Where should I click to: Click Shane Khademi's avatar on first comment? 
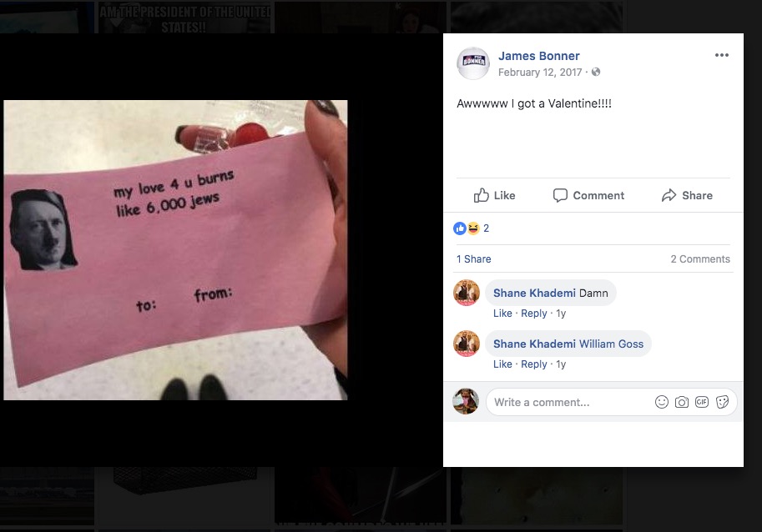(467, 294)
